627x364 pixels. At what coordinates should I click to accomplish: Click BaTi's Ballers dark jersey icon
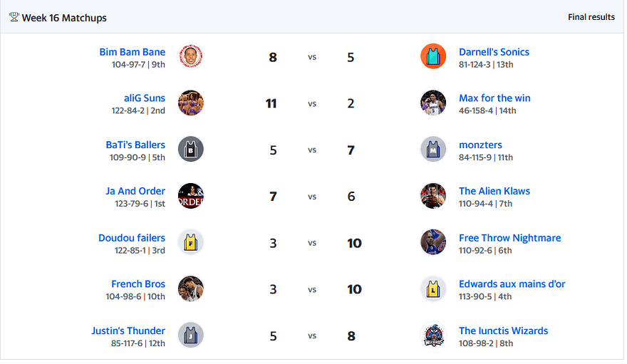click(191, 150)
